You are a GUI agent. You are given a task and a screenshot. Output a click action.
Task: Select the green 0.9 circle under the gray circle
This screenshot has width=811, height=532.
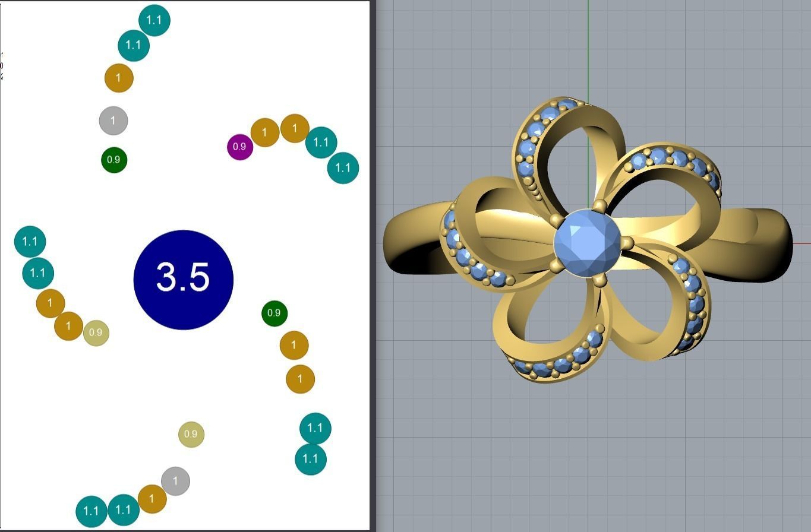click(114, 160)
